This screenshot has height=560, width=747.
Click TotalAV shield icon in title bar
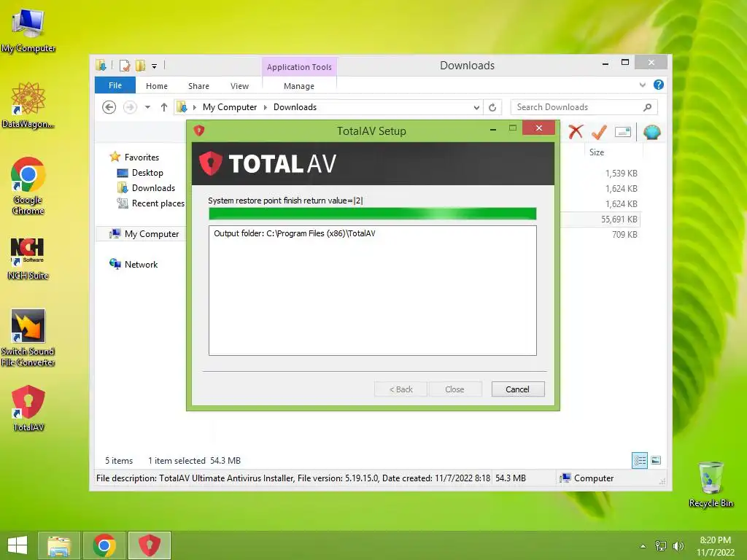pos(199,131)
